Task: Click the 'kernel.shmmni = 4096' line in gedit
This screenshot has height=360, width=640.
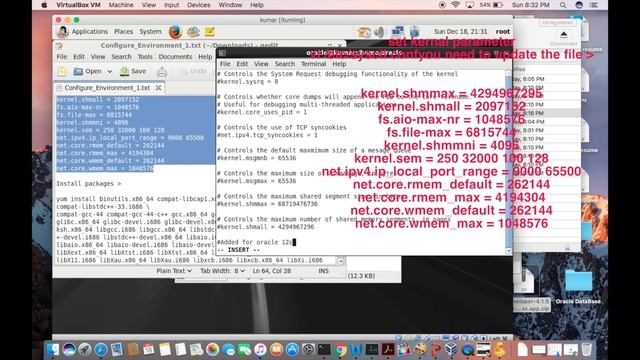Action: (92, 122)
